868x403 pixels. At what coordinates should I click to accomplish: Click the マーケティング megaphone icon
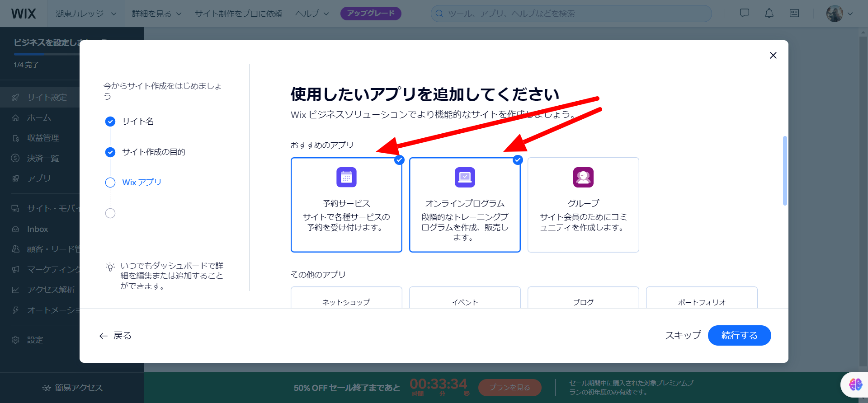[x=16, y=269]
